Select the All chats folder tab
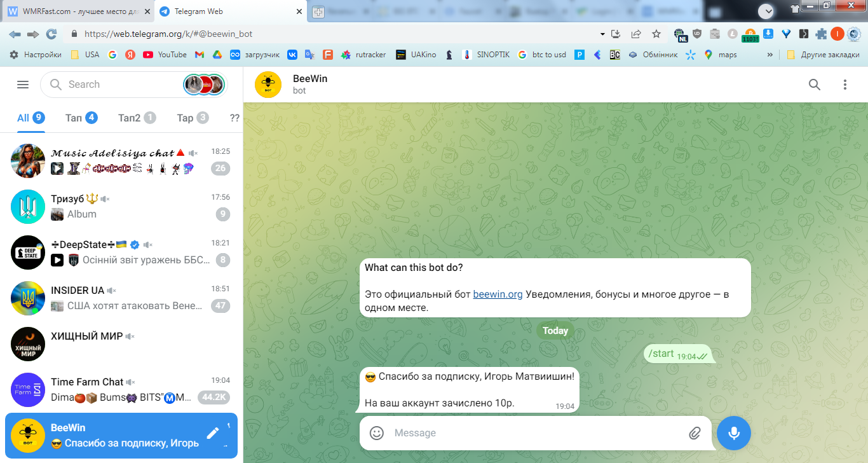The width and height of the screenshot is (868, 463). tap(31, 118)
